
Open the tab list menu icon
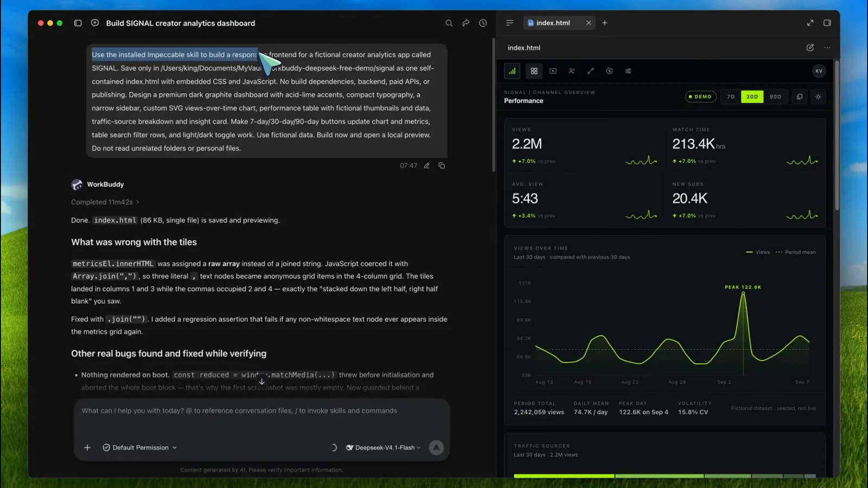click(x=509, y=23)
